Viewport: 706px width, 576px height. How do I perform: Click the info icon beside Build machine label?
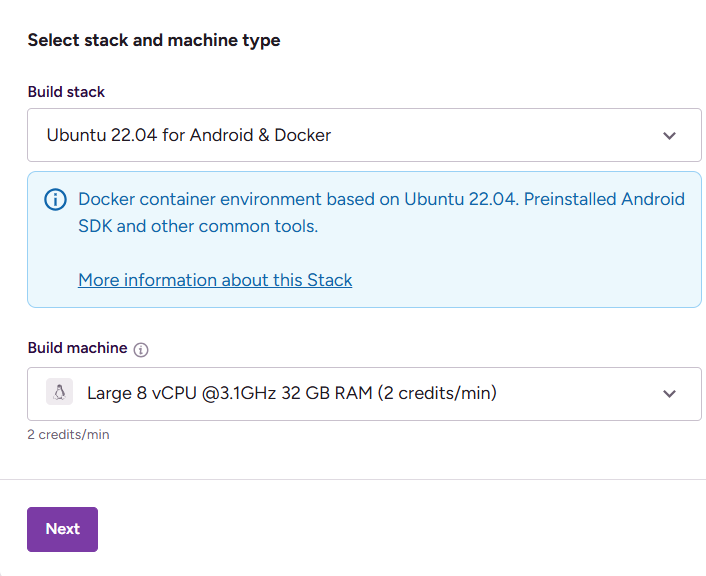coord(141,350)
